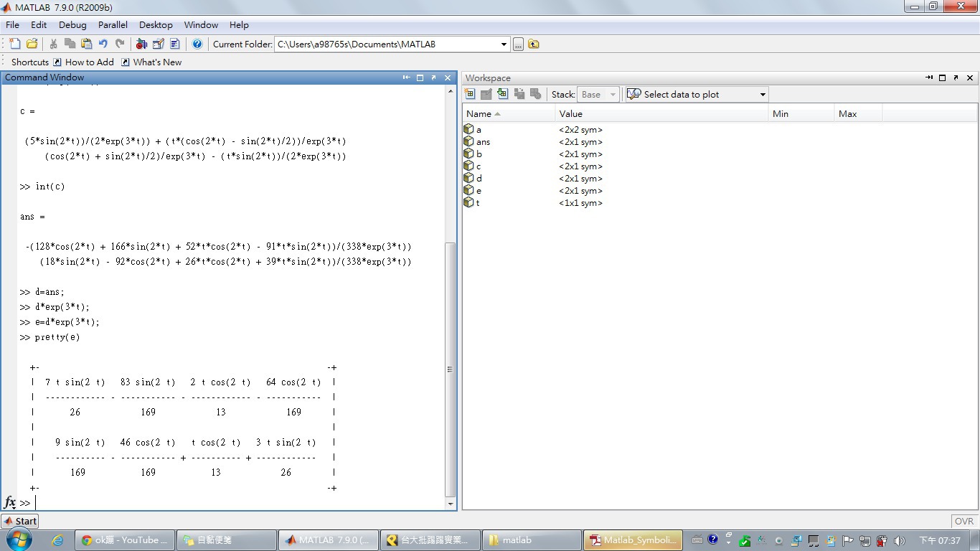Click the New M-file icon
Viewport: 980px width, 551px height.
click(x=14, y=44)
